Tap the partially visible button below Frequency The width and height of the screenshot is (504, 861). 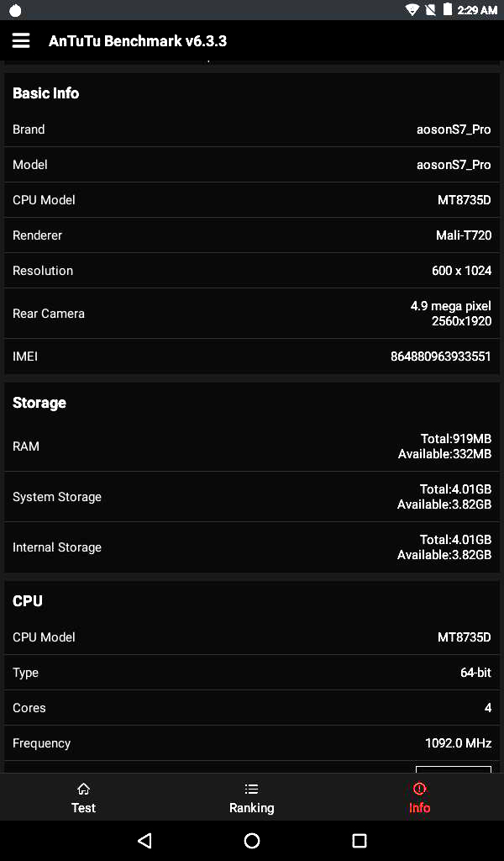pyautogui.click(x=453, y=769)
